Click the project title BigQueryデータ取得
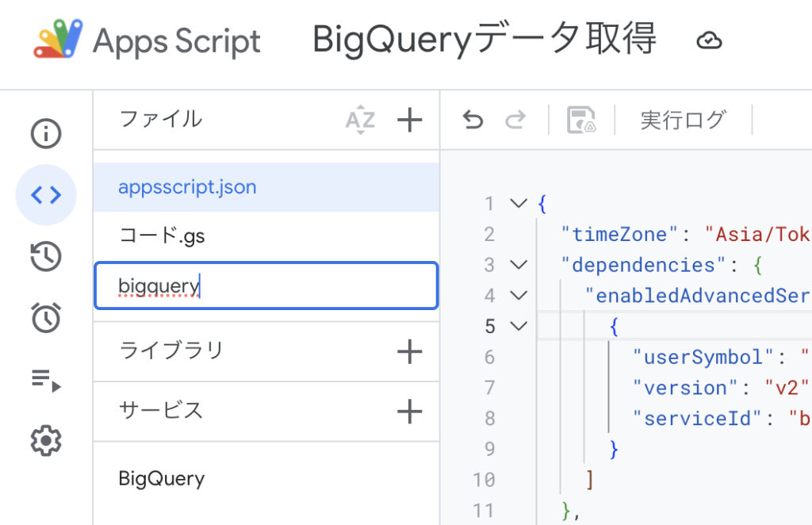812x525 pixels. point(485,40)
